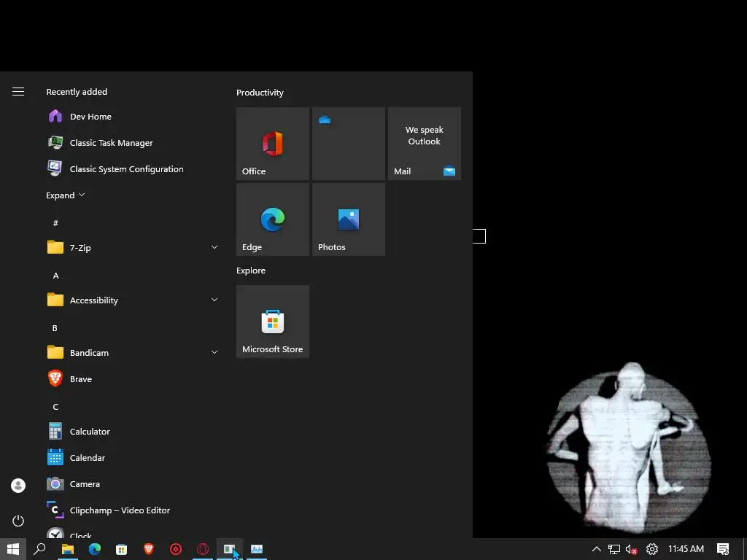Jump to apps under letter A
The image size is (747, 560).
tap(55, 276)
